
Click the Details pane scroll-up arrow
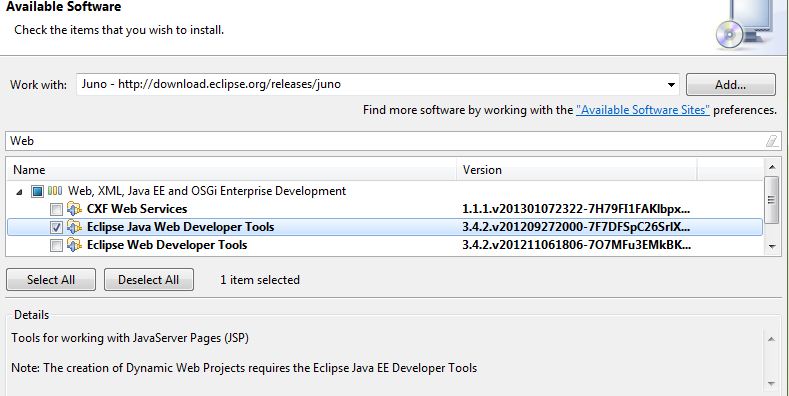click(771, 339)
